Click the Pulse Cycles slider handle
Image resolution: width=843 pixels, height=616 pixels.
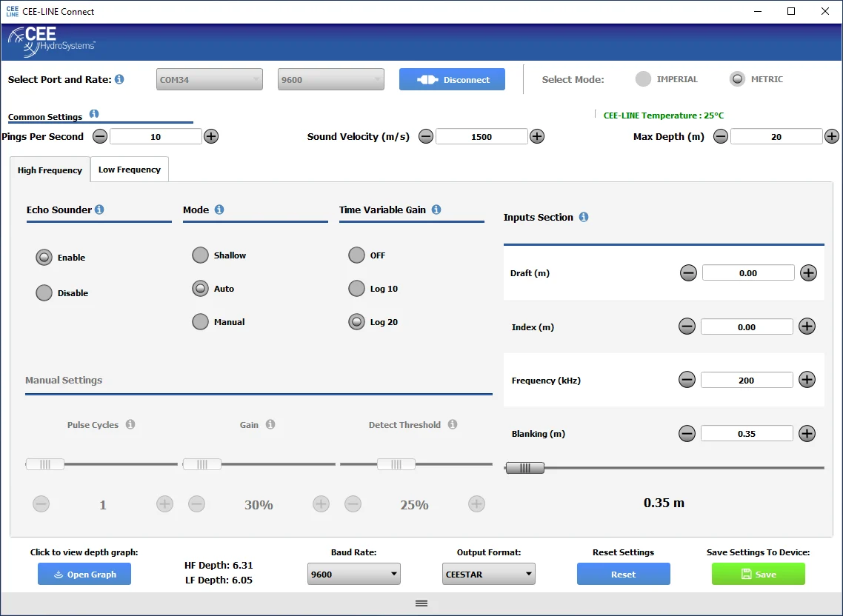point(45,464)
